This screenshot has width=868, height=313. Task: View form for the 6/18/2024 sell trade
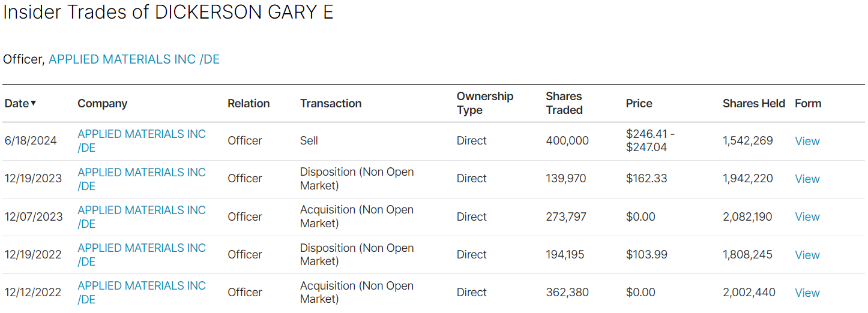[807, 141]
